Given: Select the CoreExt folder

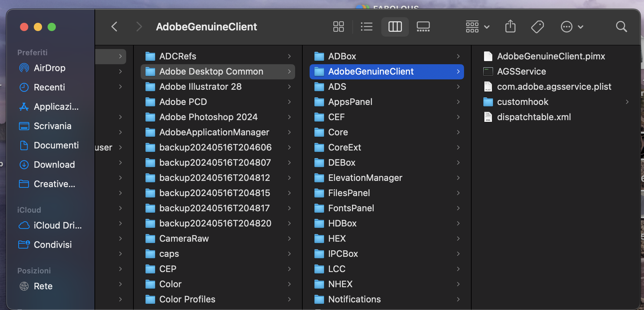Looking at the screenshot, I should (387, 147).
